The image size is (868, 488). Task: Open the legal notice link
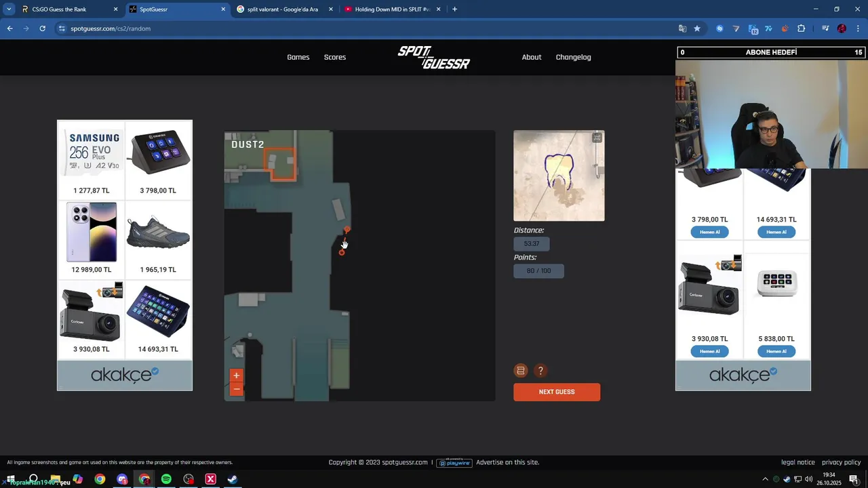tap(798, 462)
